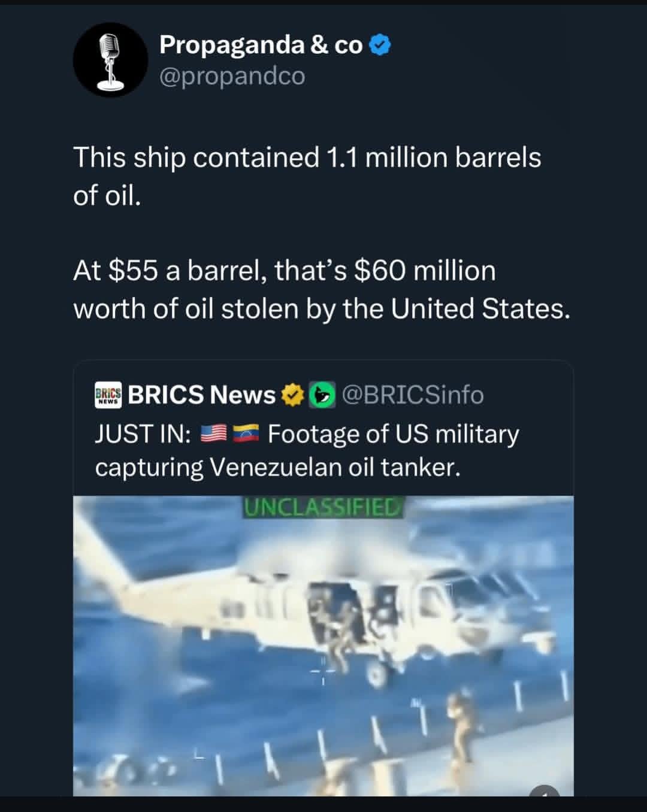Click the green UNCLASSIFIED label in video
647x812 pixels.
(323, 507)
